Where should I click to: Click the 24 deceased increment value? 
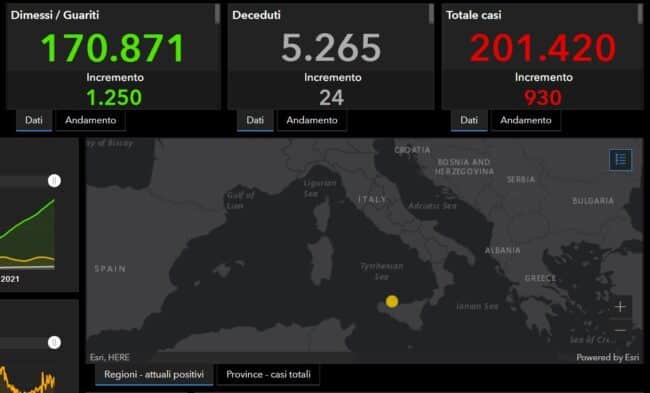pyautogui.click(x=332, y=98)
